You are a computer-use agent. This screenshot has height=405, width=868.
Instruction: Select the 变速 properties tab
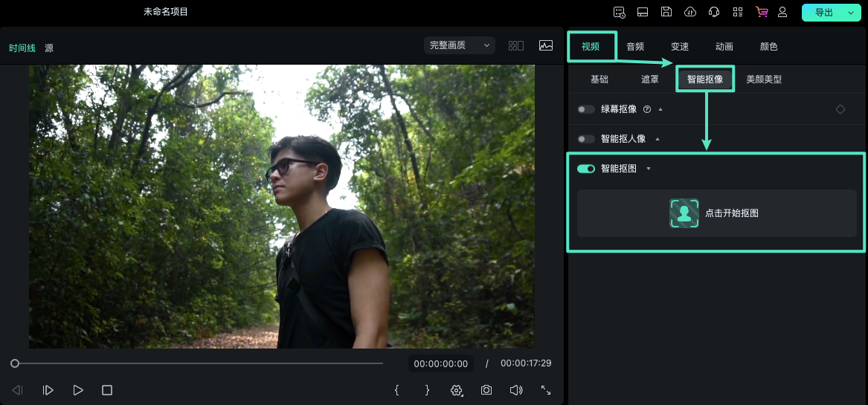pos(680,47)
